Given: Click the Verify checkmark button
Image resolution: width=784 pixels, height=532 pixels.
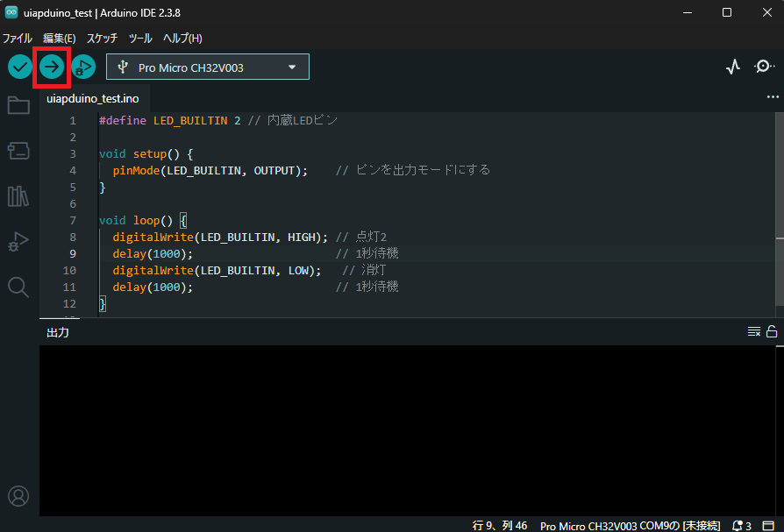Looking at the screenshot, I should (x=20, y=67).
